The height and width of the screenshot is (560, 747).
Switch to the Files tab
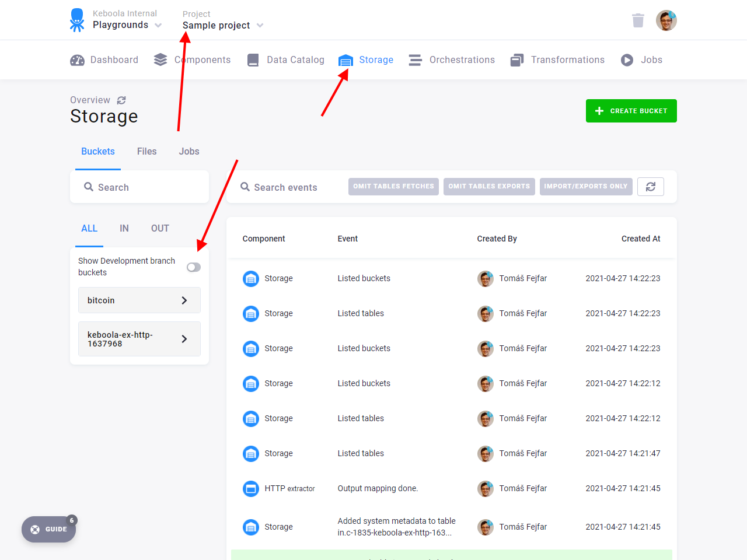pyautogui.click(x=147, y=152)
